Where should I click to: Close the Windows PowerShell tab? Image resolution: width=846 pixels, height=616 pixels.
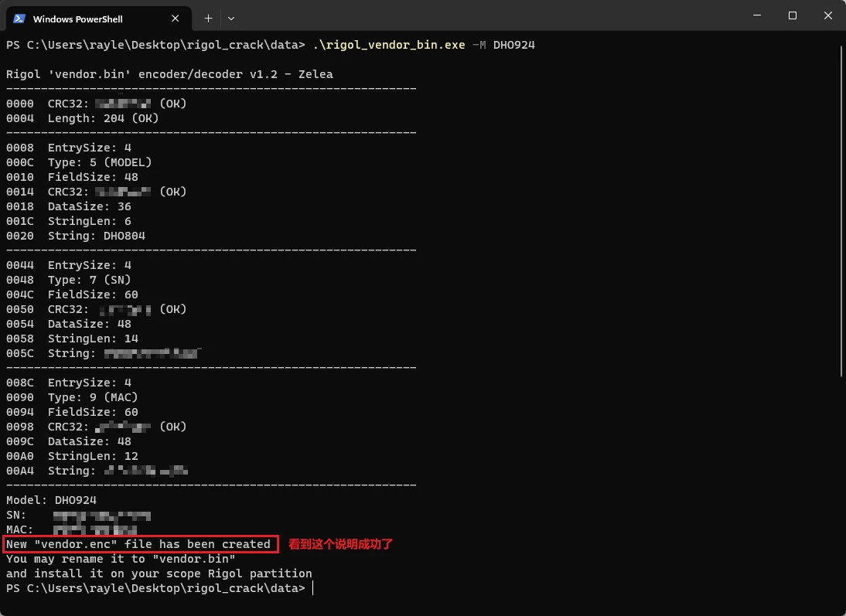(x=174, y=19)
